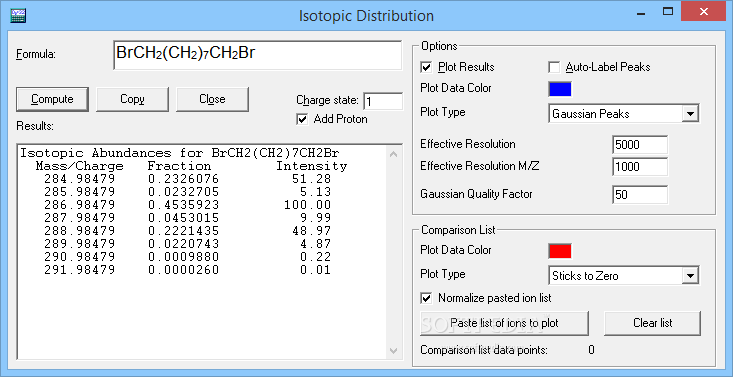Click fraction value 0.4535923
Screen dimensions: 733x377
pyautogui.click(x=183, y=205)
